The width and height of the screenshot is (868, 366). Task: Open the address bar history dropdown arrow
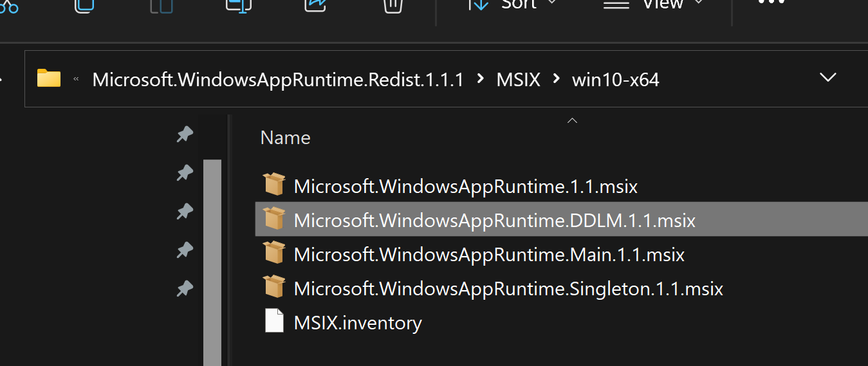click(x=828, y=78)
